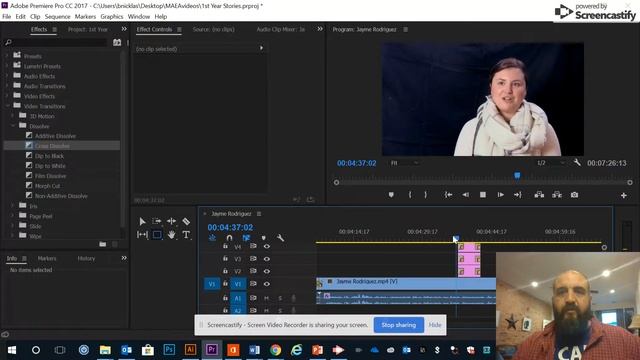The width and height of the screenshot is (640, 360).
Task: Select the Film Dissolve transition
Action: click(x=51, y=176)
